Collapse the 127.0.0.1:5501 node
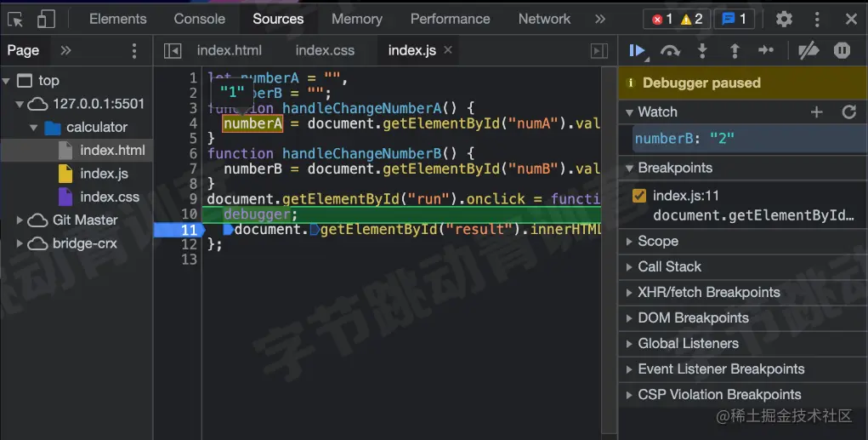868x440 pixels. pos(20,104)
